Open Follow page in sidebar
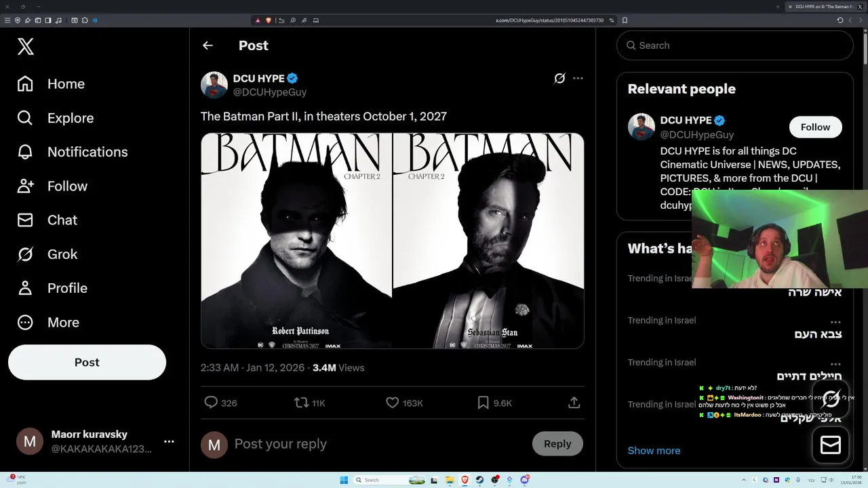 click(52, 186)
